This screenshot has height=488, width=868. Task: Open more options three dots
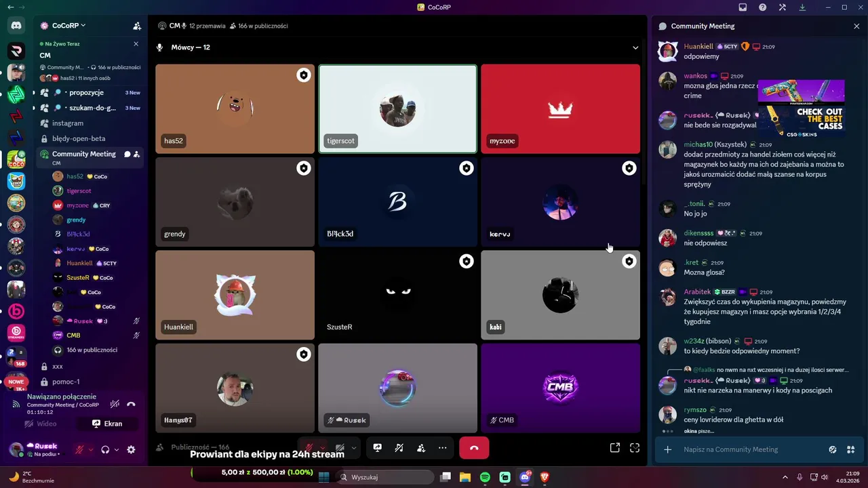443,448
